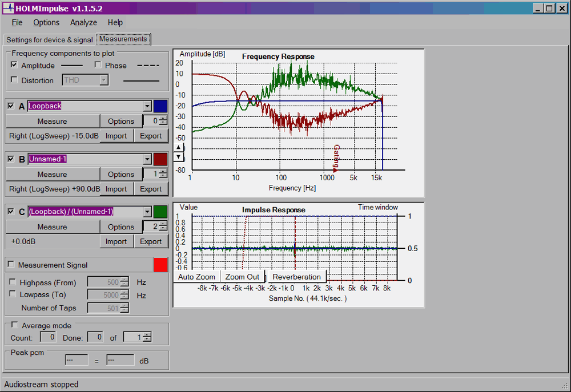Click the 'Audiostream stopped' status text
571x392 pixels.
click(x=41, y=385)
